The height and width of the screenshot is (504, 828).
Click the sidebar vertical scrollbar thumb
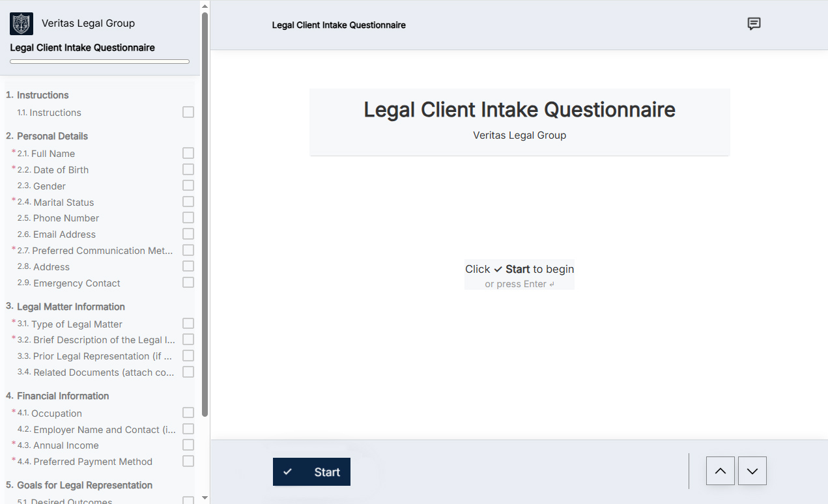click(x=205, y=215)
